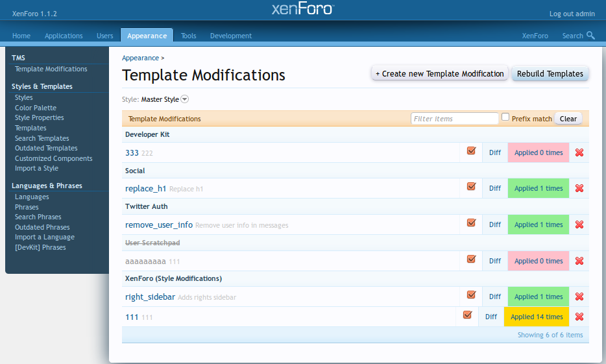
Task: Disable the replace_h1 modification checkbox
Action: click(472, 187)
